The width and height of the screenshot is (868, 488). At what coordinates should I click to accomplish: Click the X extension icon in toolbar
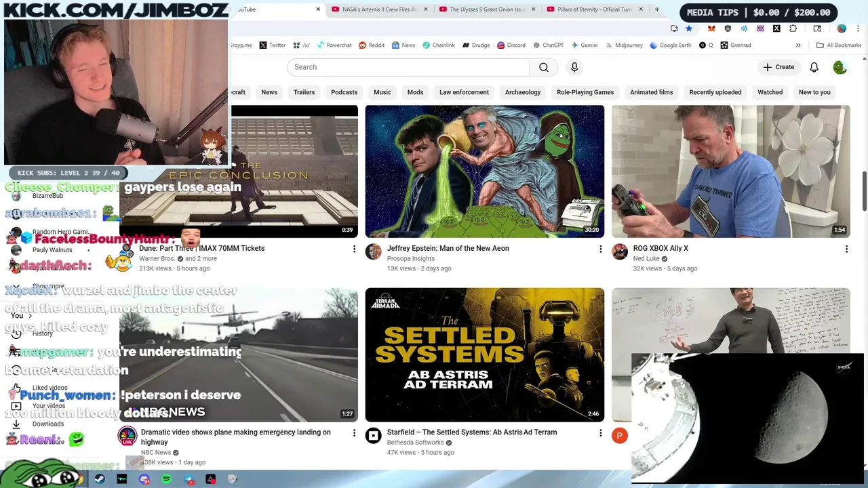pos(776,28)
